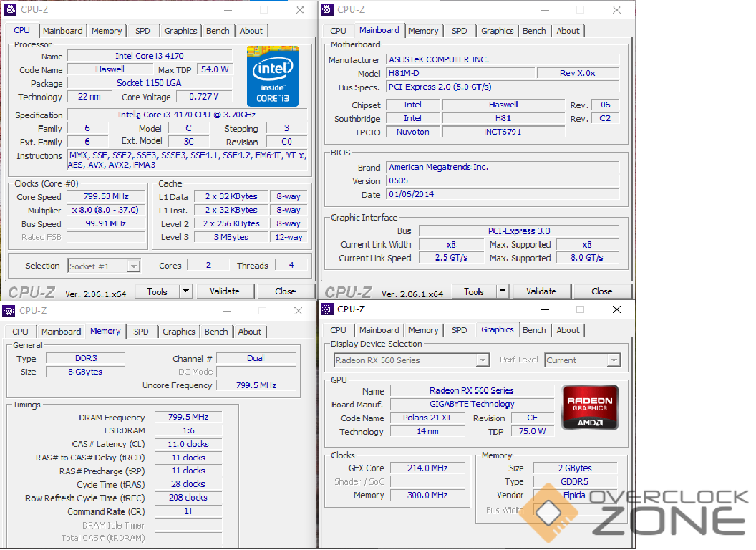Switch to CPU tab in Mainboard window
Screen dimensions: 756x550
pos(338,31)
